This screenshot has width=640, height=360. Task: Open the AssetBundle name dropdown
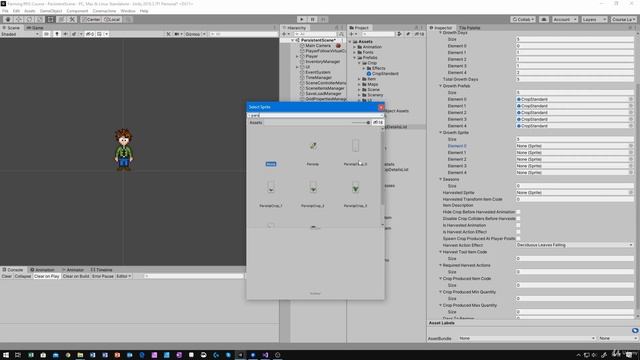(x=527, y=338)
